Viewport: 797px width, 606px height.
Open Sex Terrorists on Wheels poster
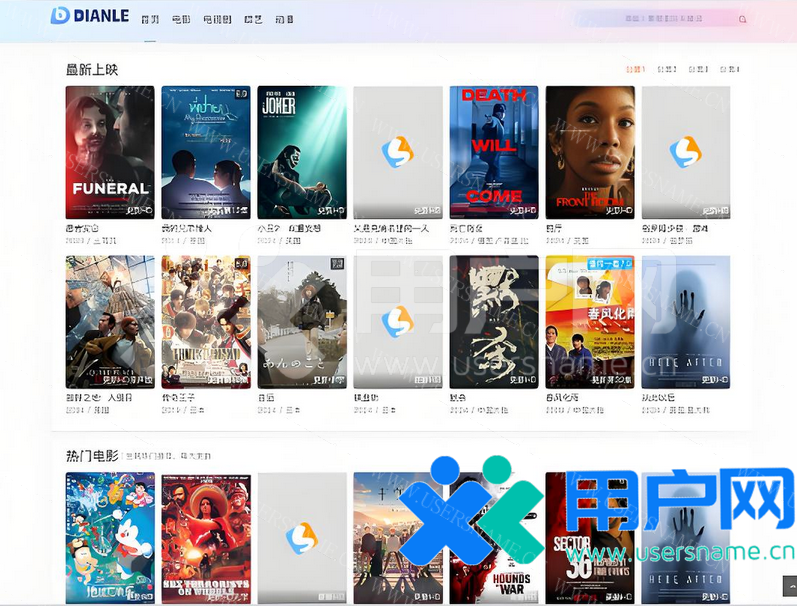(206, 538)
